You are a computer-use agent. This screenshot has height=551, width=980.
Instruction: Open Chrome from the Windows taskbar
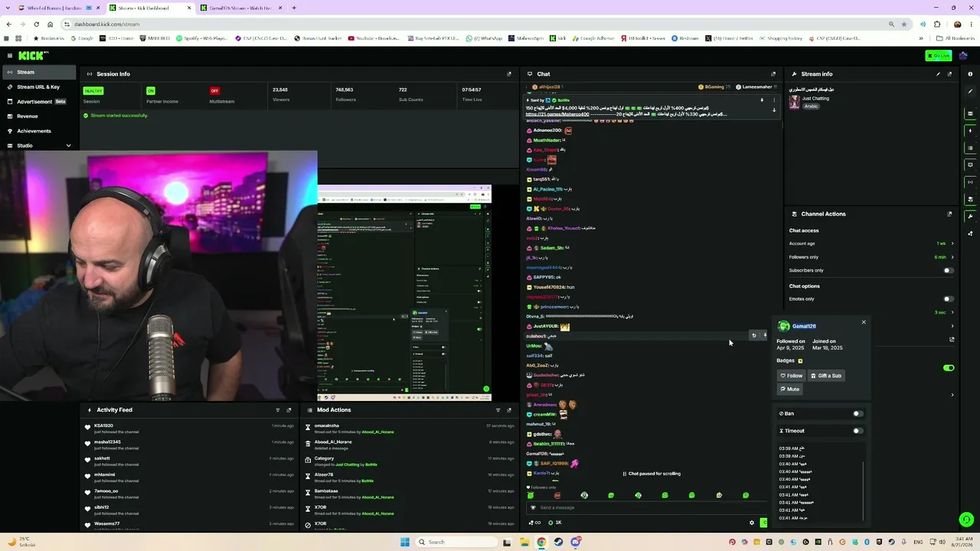[541, 542]
